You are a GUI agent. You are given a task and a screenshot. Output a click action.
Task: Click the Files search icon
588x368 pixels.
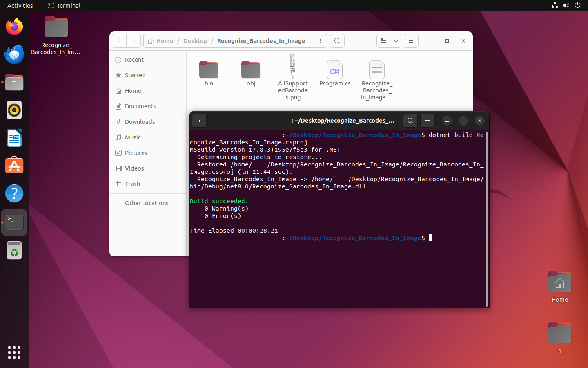337,41
